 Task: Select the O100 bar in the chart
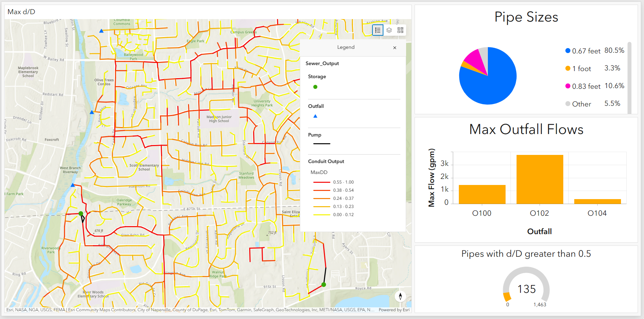tap(482, 195)
